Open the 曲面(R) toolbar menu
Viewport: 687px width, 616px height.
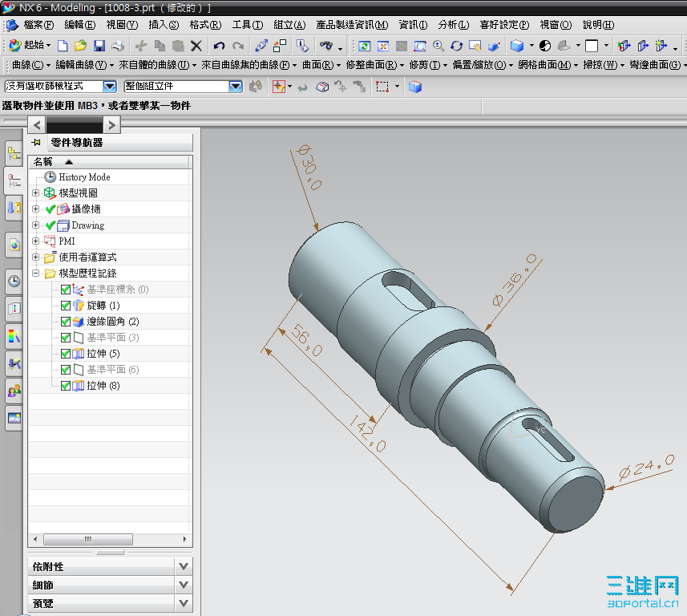pos(321,65)
